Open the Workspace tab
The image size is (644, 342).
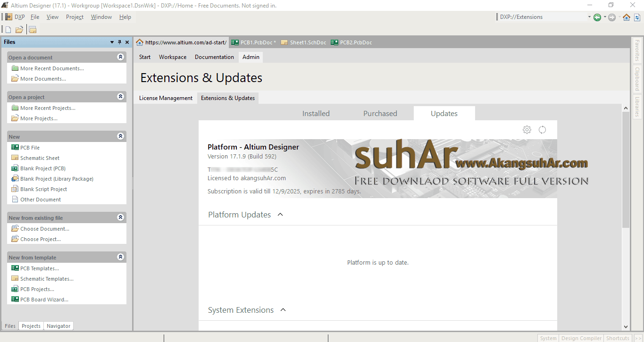point(173,57)
